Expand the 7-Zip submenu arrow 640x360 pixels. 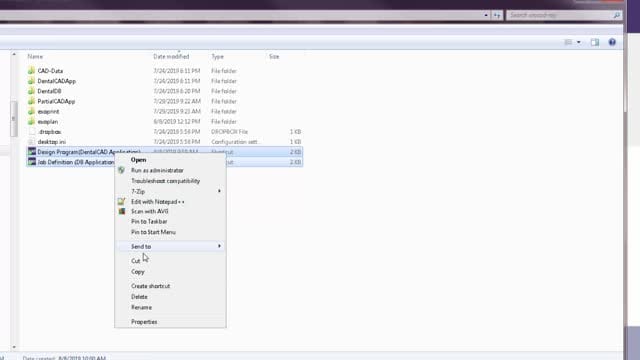(x=219, y=191)
